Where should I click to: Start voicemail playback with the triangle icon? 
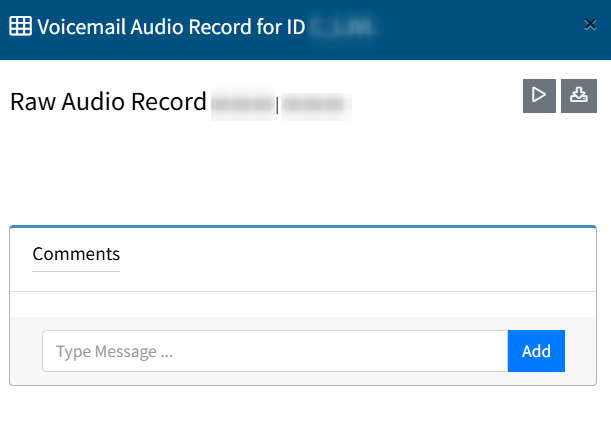coord(539,96)
